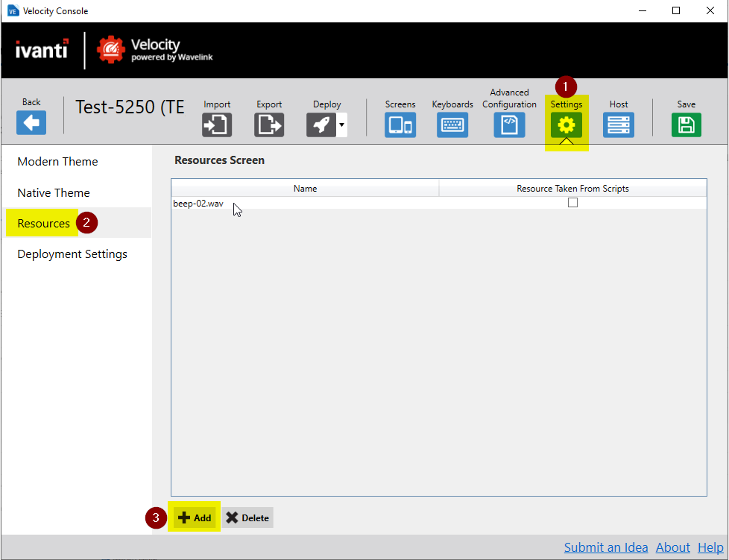
Task: Open the Settings gear icon
Action: [567, 125]
